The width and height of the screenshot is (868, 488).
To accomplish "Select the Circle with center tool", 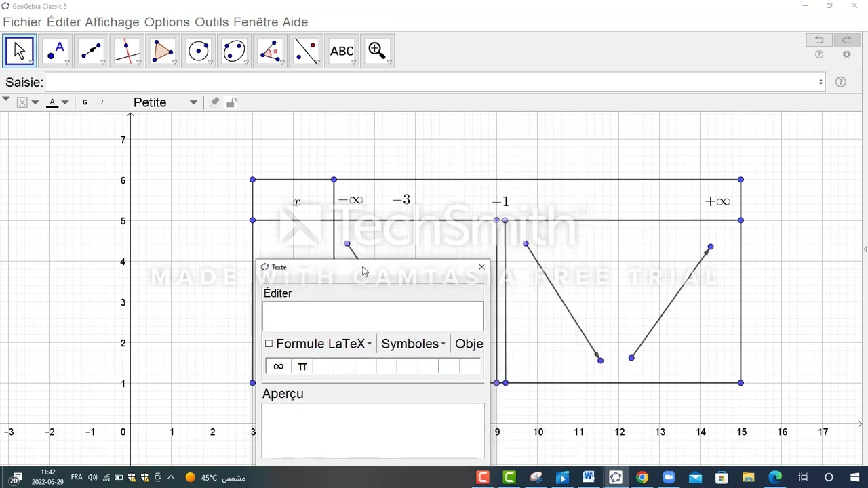I will click(x=199, y=51).
